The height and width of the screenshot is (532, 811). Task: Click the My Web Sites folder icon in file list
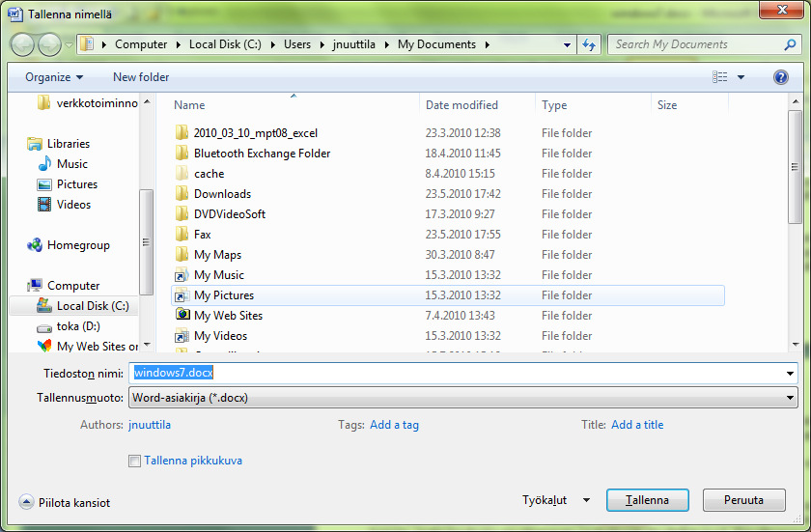(x=182, y=315)
